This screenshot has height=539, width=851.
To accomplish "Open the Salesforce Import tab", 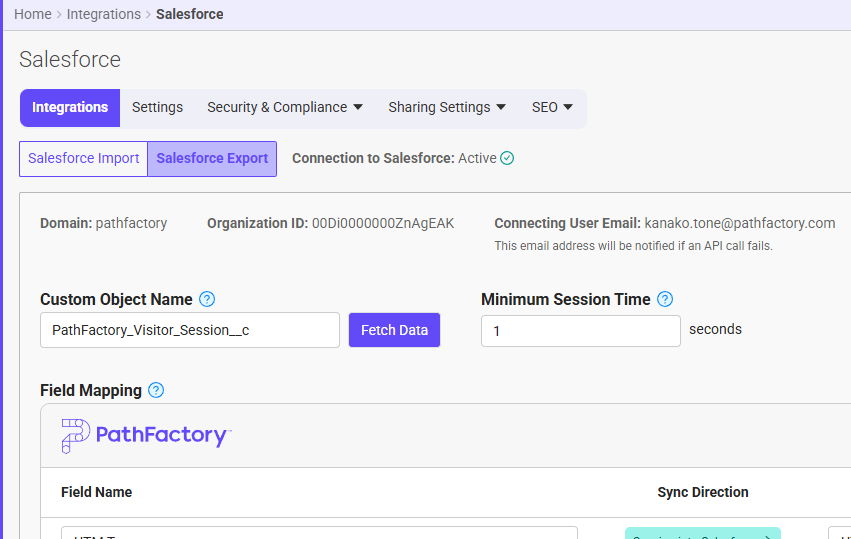I will click(84, 158).
